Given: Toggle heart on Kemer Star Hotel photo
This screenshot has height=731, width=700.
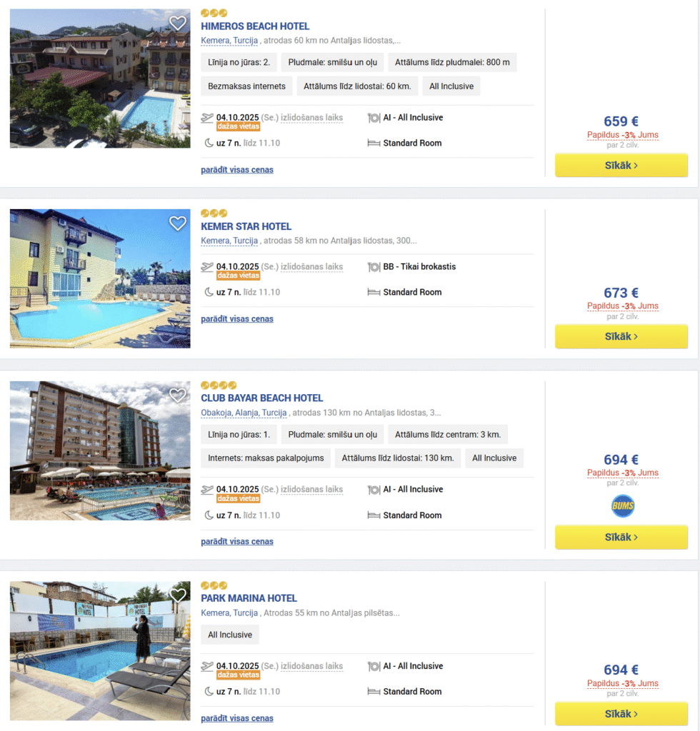Looking at the screenshot, I should [x=177, y=223].
